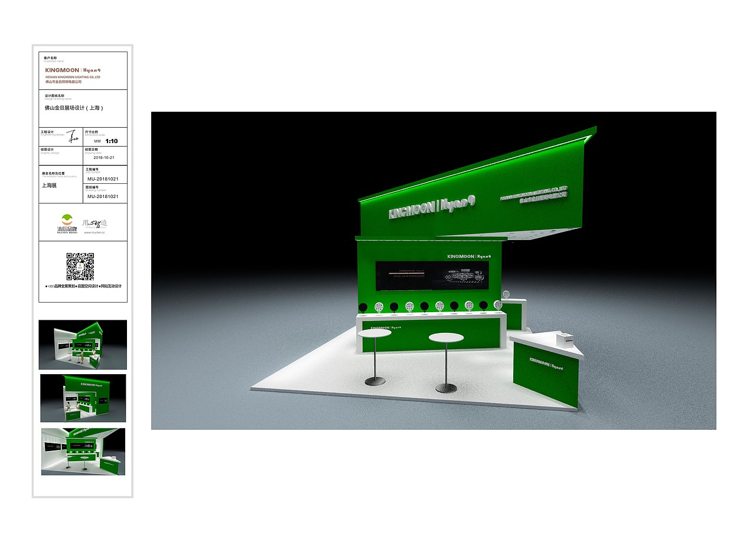756x535 pixels.
Task: Click the '绘图日期' drawing date label
Action: [92, 150]
